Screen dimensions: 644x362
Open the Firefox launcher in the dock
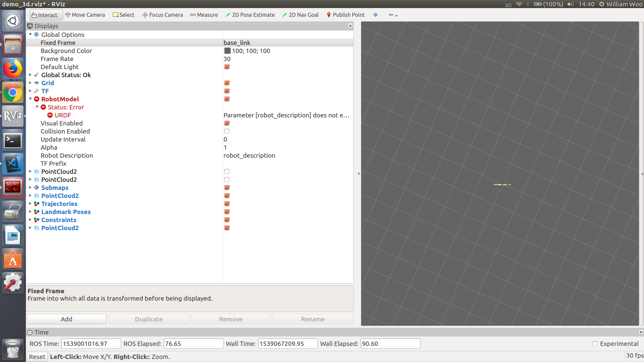tap(13, 68)
